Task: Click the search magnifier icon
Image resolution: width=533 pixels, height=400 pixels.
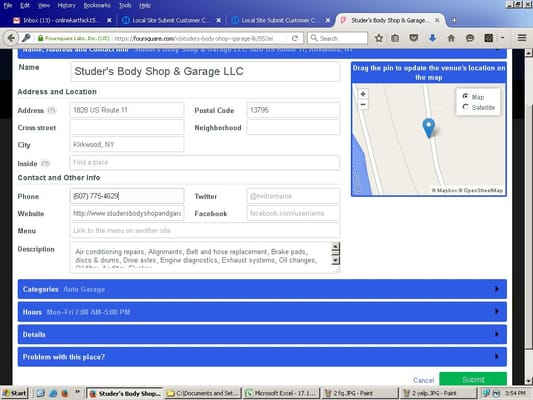Action: 314,38
